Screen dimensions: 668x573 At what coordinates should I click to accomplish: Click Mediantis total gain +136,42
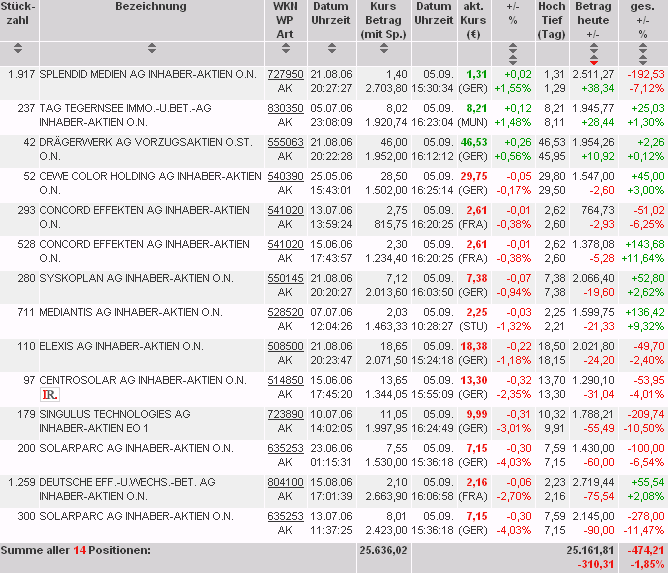[645, 312]
